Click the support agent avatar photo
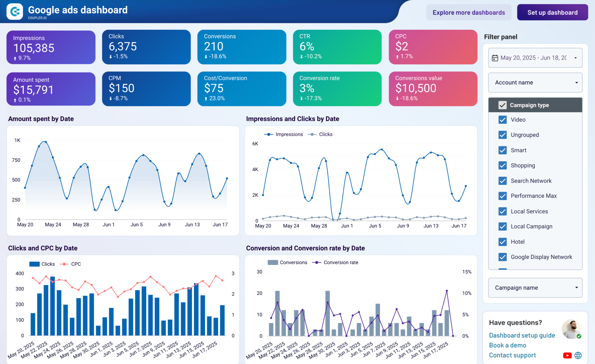 571,329
